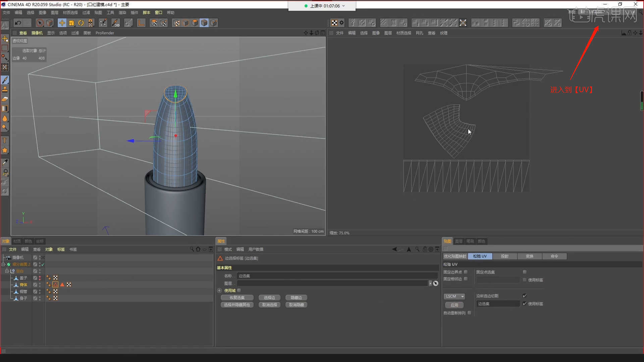
Task: Toggle visibility dots of 盖子 object
Action: point(40,278)
